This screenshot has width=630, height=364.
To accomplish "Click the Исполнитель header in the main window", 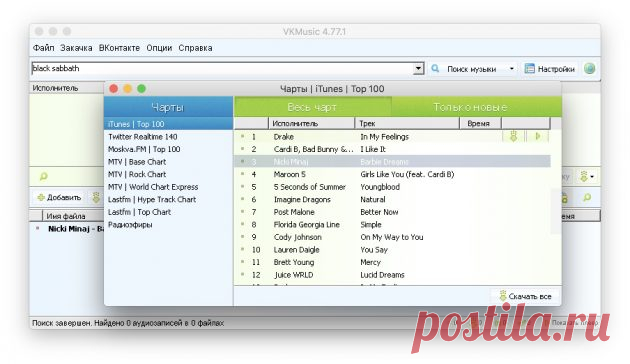I will [67, 88].
